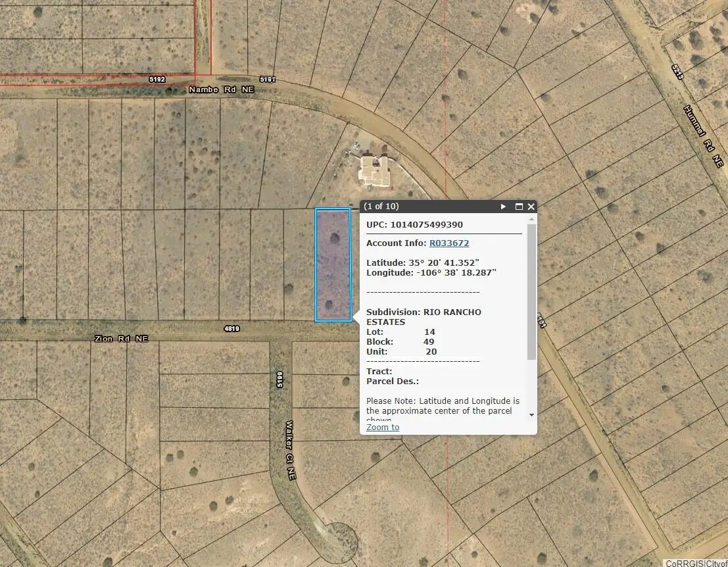This screenshot has width=728, height=567.
Task: Click the 5192 address marker
Action: 157,79
